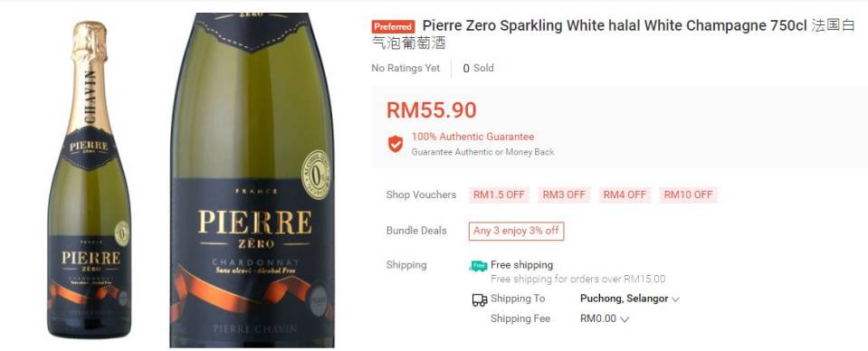Open the small Pierre Zero bottle image

point(90,179)
